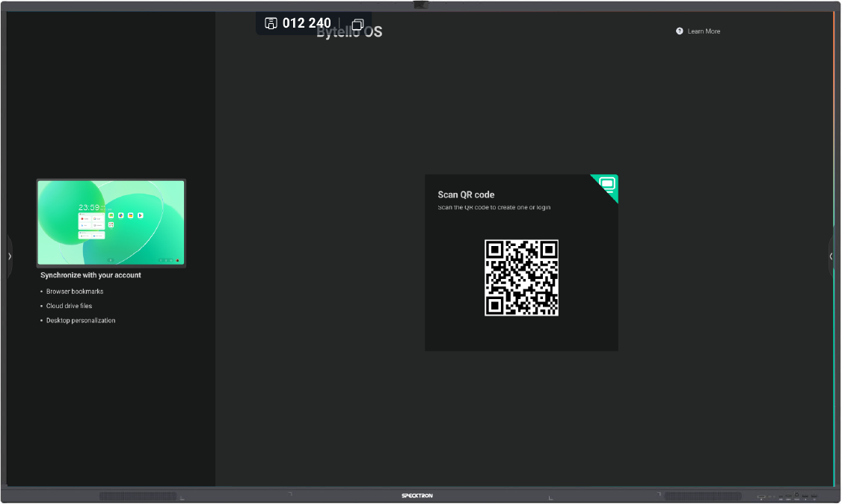
Task: Select the desktop preview thumbnail
Action: click(x=111, y=223)
